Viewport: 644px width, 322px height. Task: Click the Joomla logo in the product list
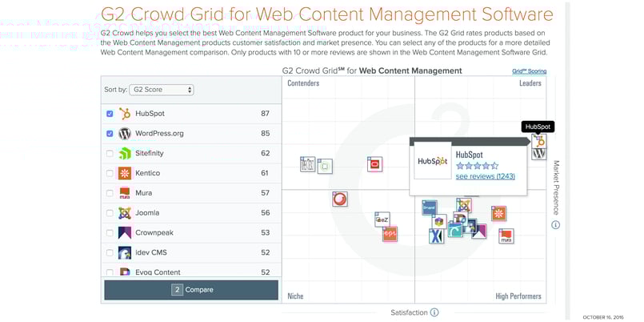coord(125,213)
